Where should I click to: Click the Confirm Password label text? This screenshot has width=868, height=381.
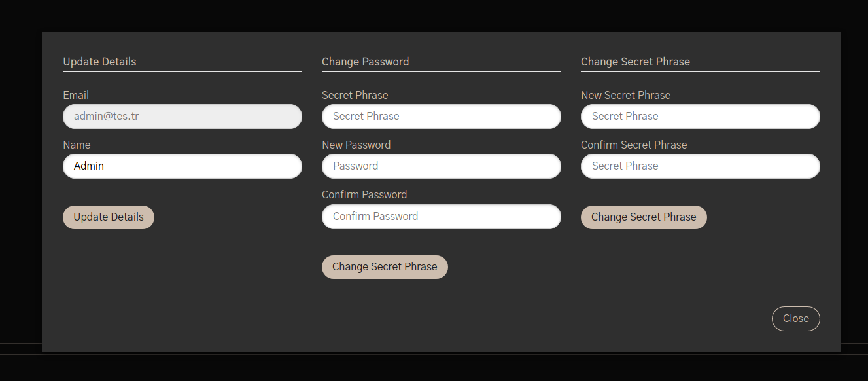pos(364,194)
